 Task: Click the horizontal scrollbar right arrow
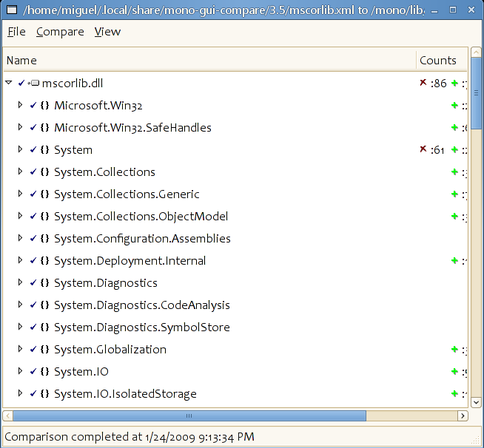coord(463,415)
